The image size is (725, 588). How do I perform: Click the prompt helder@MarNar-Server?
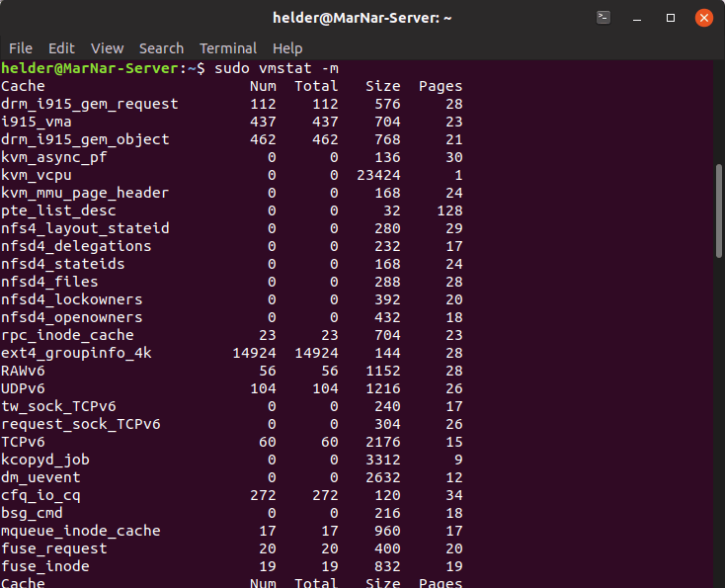click(90, 68)
